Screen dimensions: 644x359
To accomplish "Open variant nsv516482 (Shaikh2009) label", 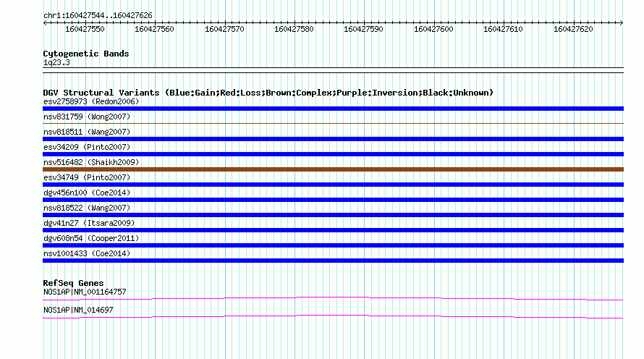I will coord(91,162).
